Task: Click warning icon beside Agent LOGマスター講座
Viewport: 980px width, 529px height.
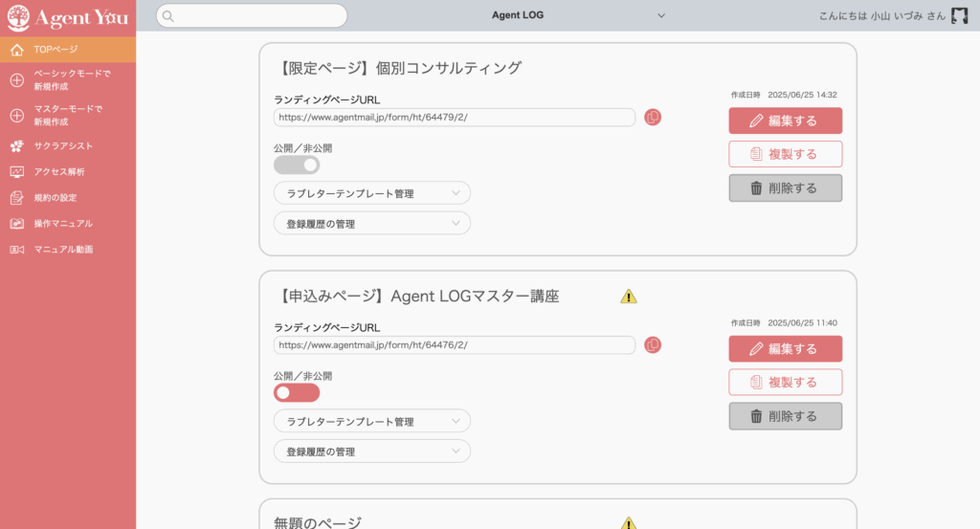Action: point(629,297)
